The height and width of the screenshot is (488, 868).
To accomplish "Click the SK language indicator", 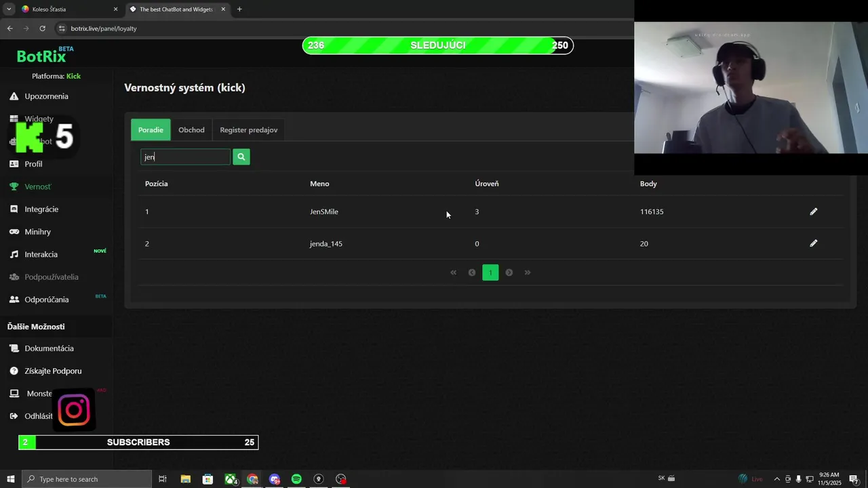I will coord(661,479).
